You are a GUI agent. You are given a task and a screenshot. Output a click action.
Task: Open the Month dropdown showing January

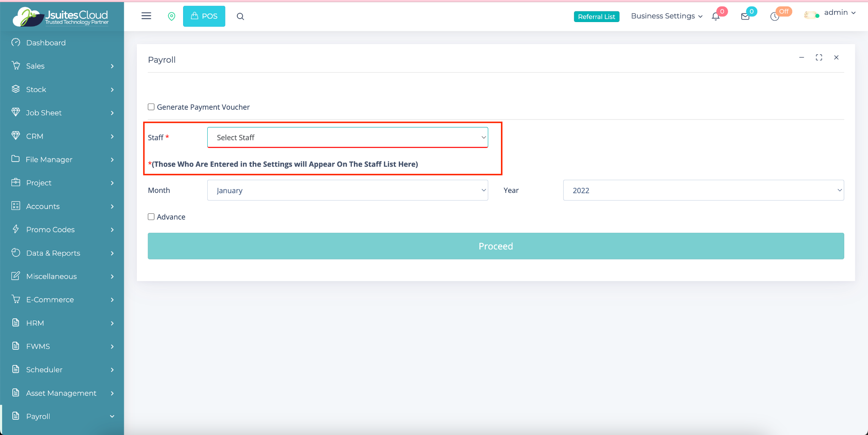(x=348, y=190)
